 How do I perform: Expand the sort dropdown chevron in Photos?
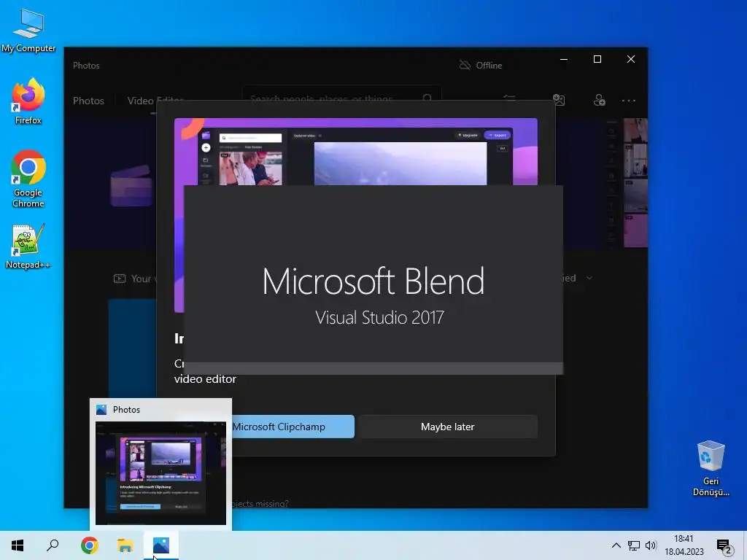click(x=589, y=278)
